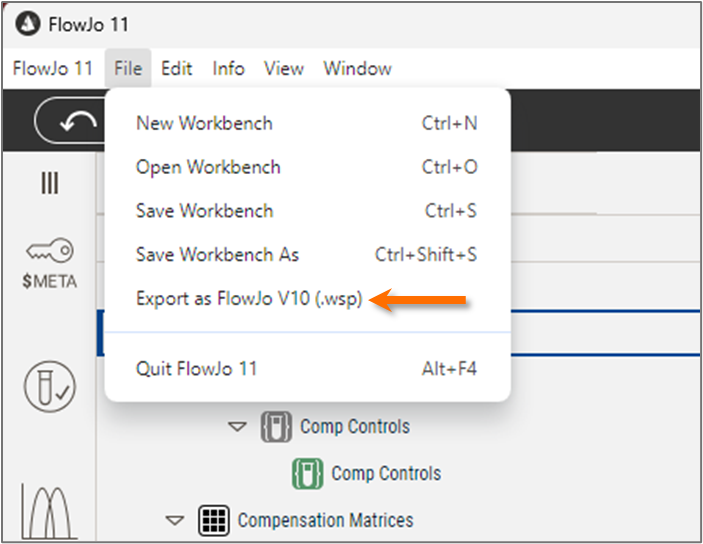This screenshot has width=703, height=544.
Task: Open the Info menu
Action: point(228,69)
